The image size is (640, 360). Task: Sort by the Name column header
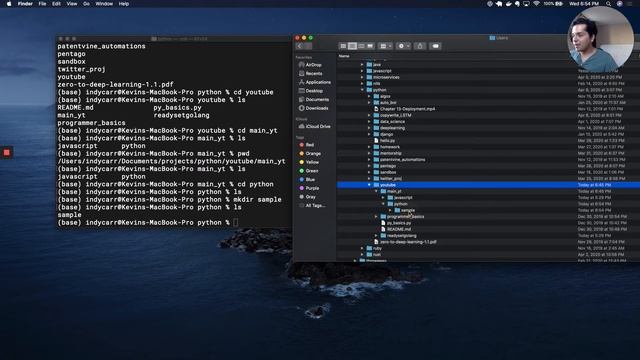point(344,56)
